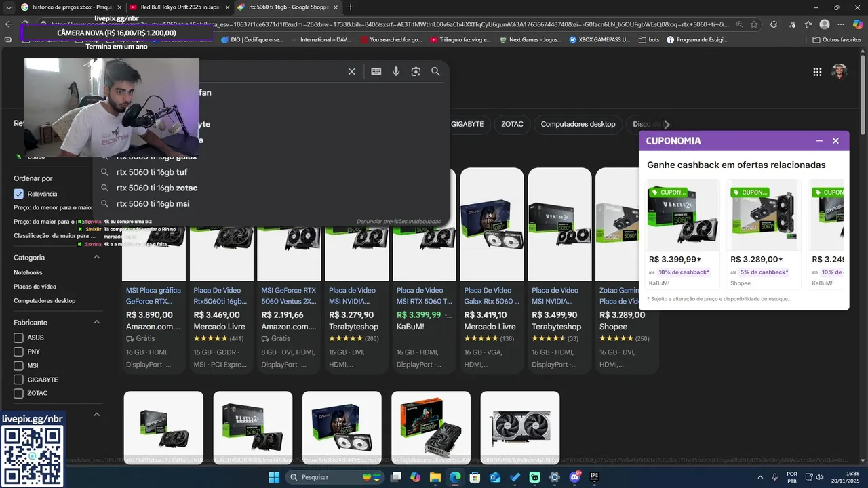
Task: Open a new browser tab
Action: (350, 7)
